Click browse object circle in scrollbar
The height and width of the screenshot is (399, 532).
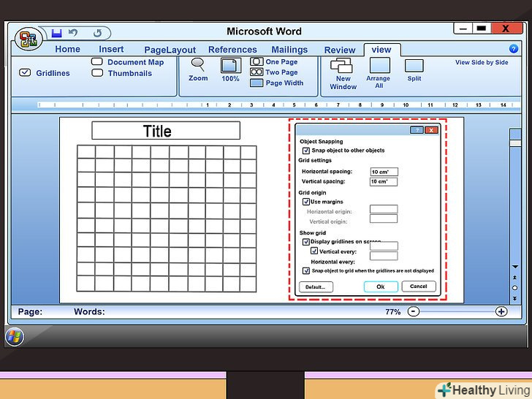514,288
